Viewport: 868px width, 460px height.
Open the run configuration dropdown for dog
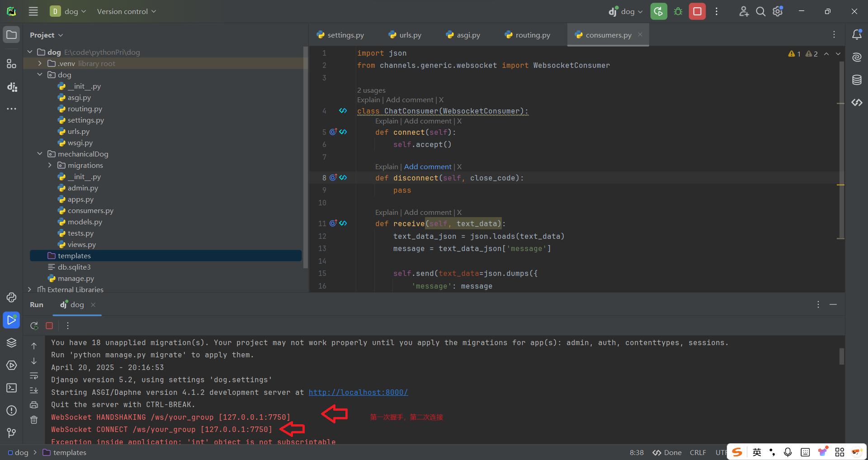tap(625, 11)
